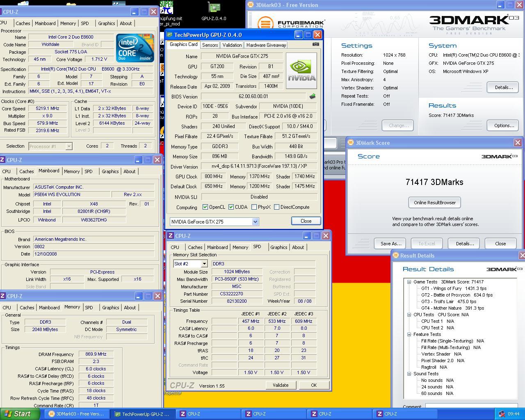Click the Futuremark logo in 3DMark03 window
The height and width of the screenshot is (420, 525).
[x=291, y=23]
